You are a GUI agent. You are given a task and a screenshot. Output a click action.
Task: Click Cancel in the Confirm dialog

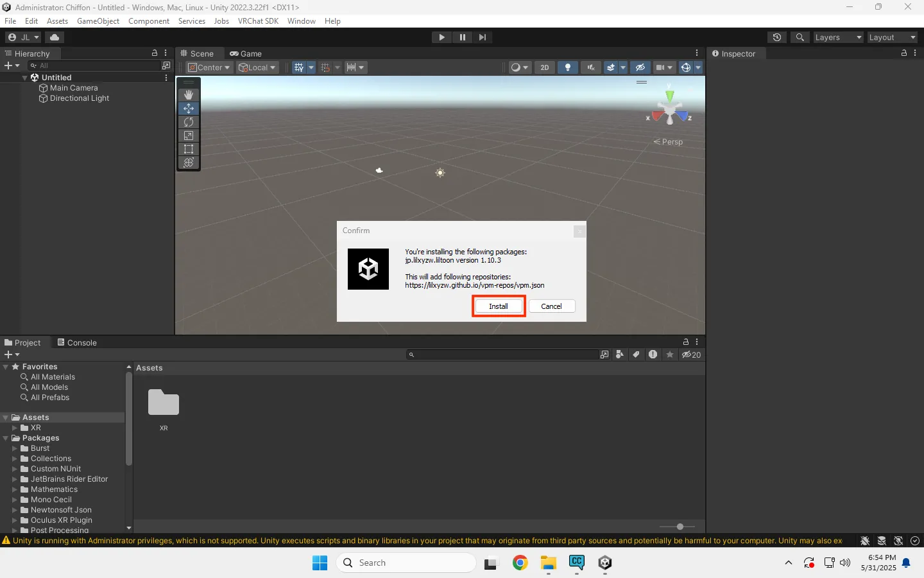551,306
